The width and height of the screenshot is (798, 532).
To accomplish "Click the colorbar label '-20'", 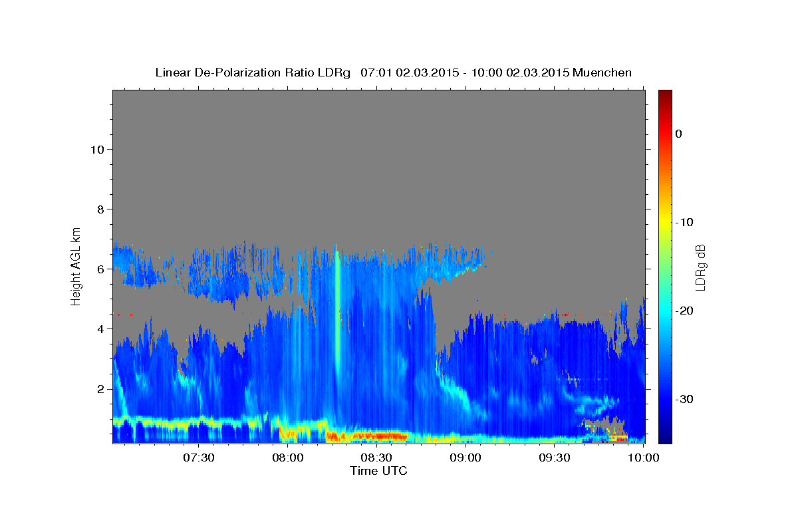I will (684, 311).
